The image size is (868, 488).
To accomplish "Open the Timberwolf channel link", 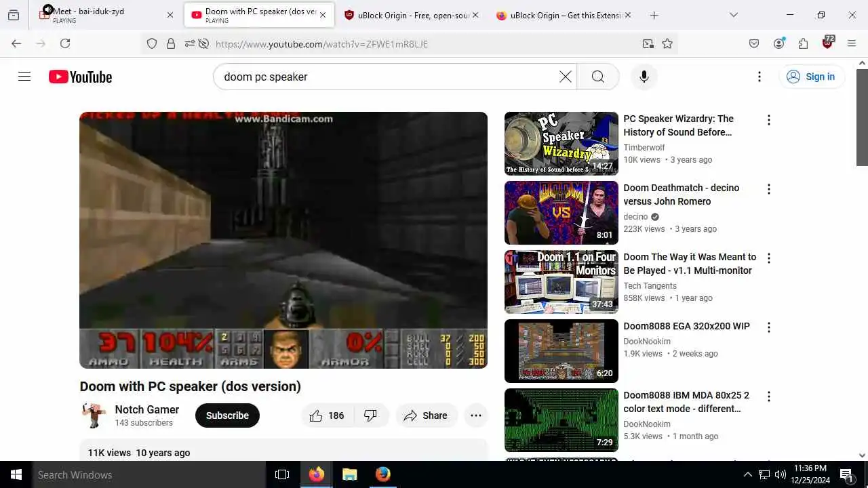I will pos(644,148).
